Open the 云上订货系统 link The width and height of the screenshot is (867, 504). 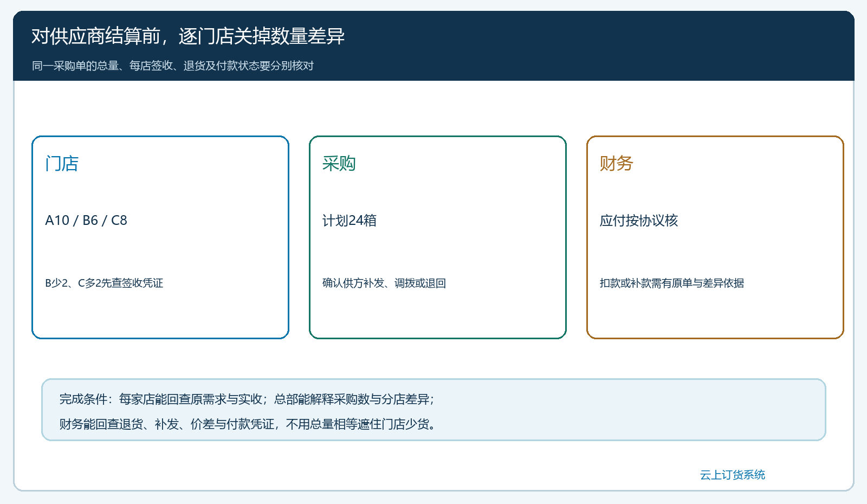click(x=733, y=475)
